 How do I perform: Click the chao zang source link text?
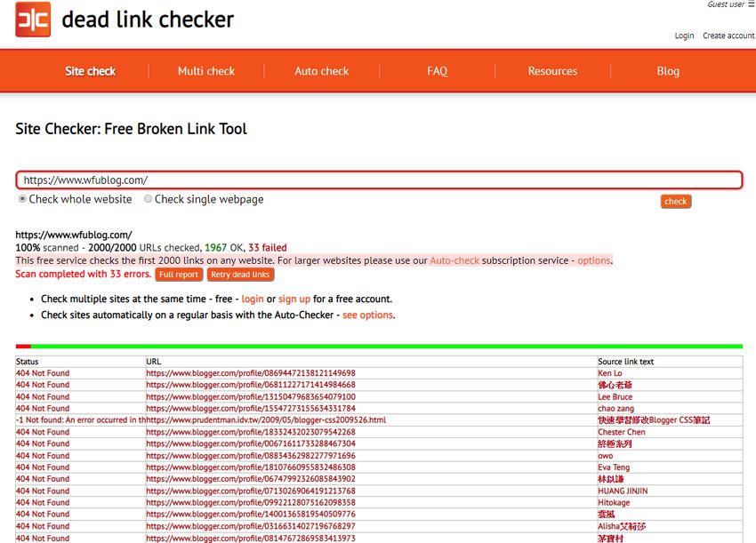tap(616, 408)
